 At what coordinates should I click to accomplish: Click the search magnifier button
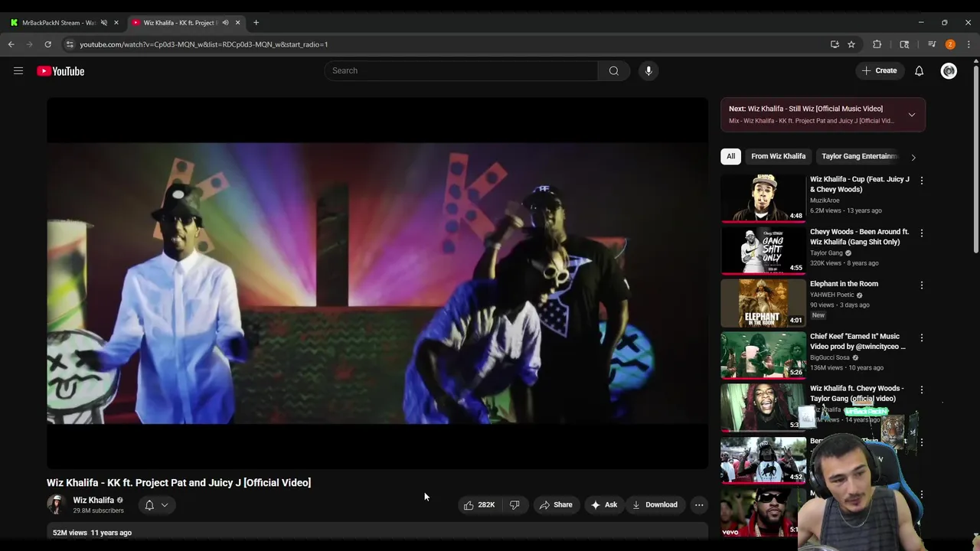[613, 70]
